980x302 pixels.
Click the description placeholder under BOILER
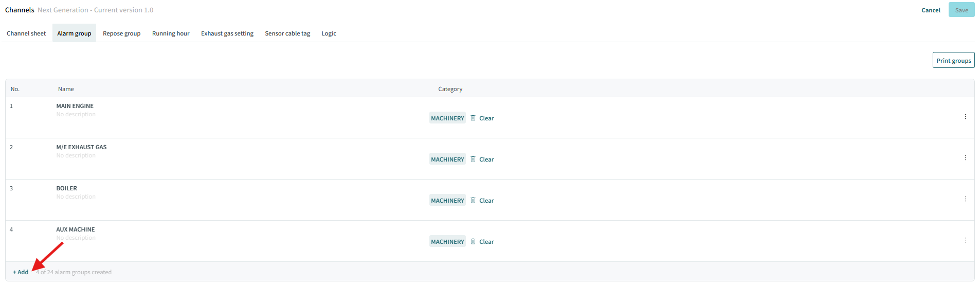(x=76, y=197)
